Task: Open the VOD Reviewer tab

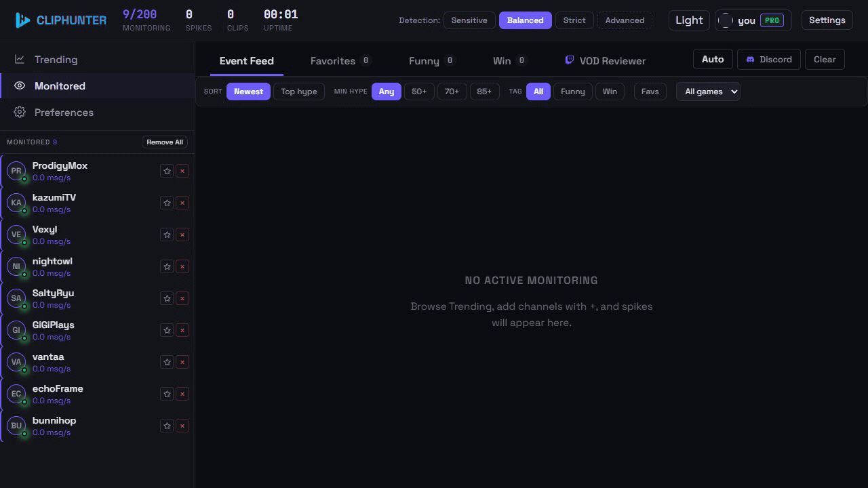Action: (606, 61)
